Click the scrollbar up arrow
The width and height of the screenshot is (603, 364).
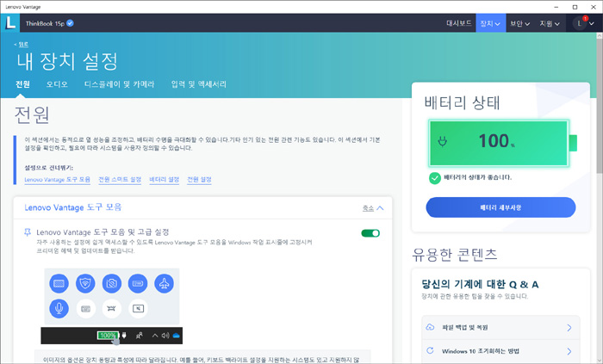(x=600, y=35)
